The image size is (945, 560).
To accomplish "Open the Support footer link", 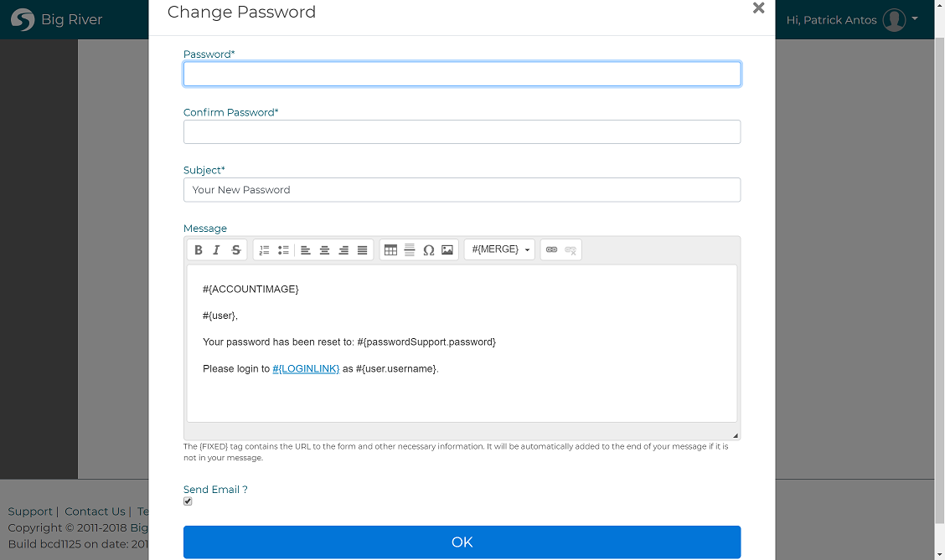I will (30, 511).
